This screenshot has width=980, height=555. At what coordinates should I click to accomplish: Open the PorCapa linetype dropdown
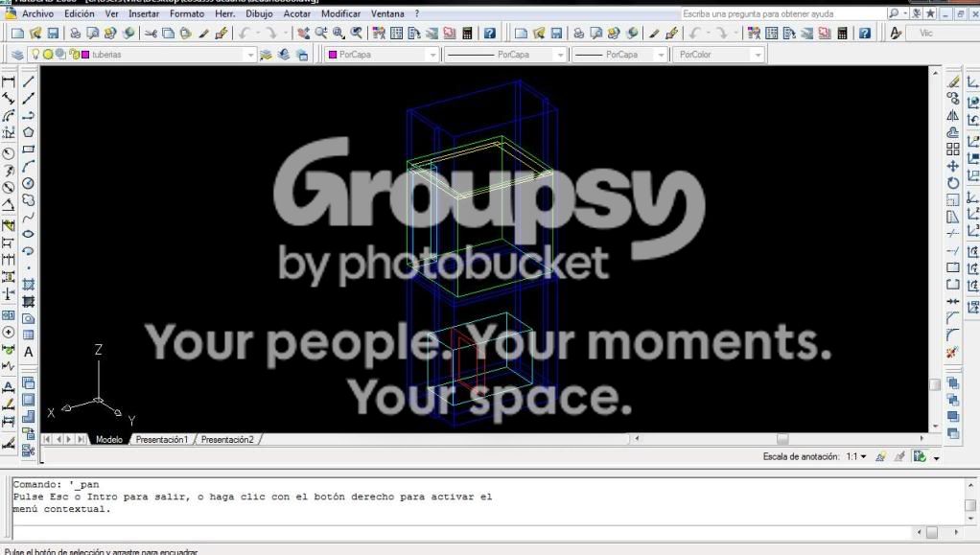560,55
